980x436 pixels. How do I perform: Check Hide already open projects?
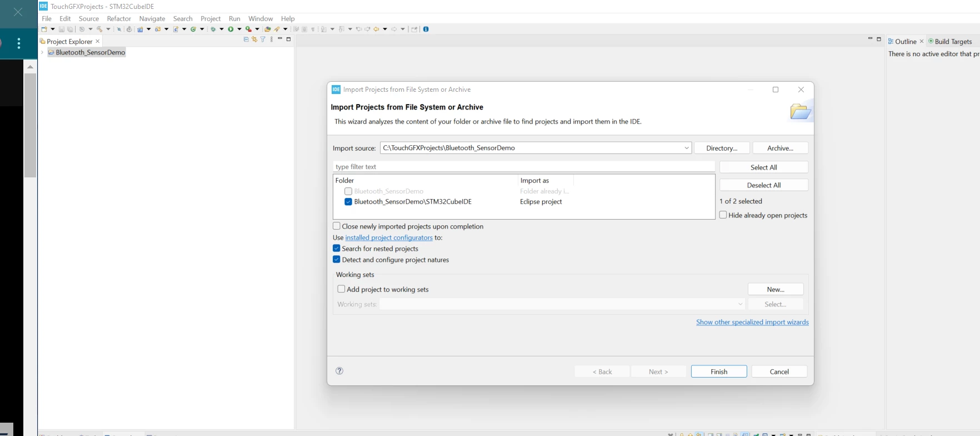coord(723,215)
